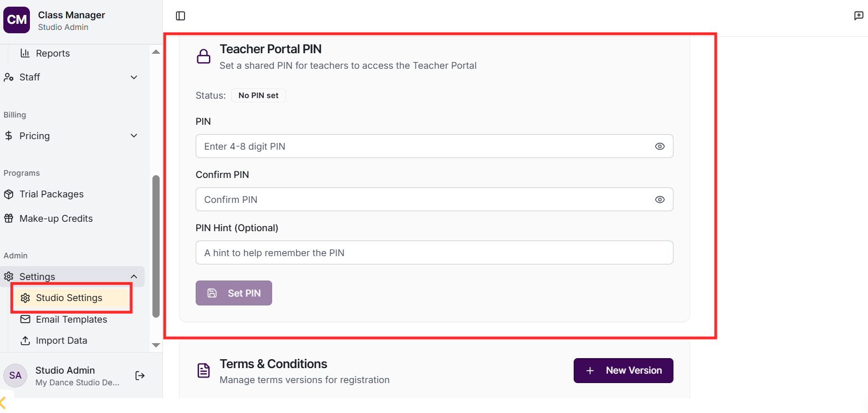Expand the Staff menu chevron
The image size is (868, 413).
click(134, 77)
